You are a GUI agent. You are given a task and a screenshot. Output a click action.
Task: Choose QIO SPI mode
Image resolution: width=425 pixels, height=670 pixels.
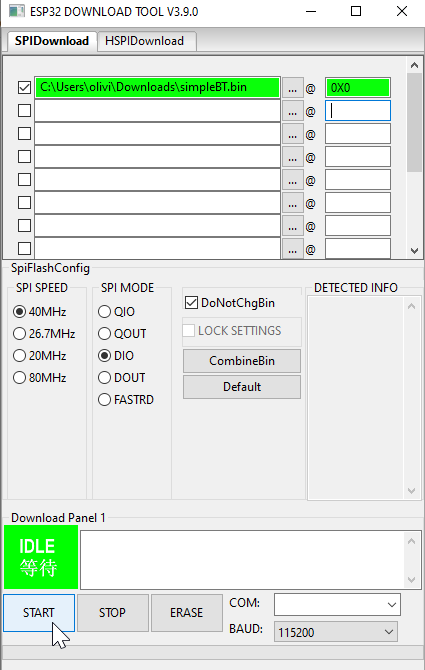click(117, 311)
